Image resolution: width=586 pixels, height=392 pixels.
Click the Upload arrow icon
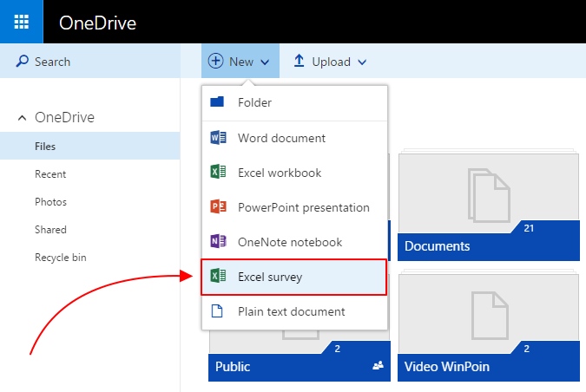299,61
